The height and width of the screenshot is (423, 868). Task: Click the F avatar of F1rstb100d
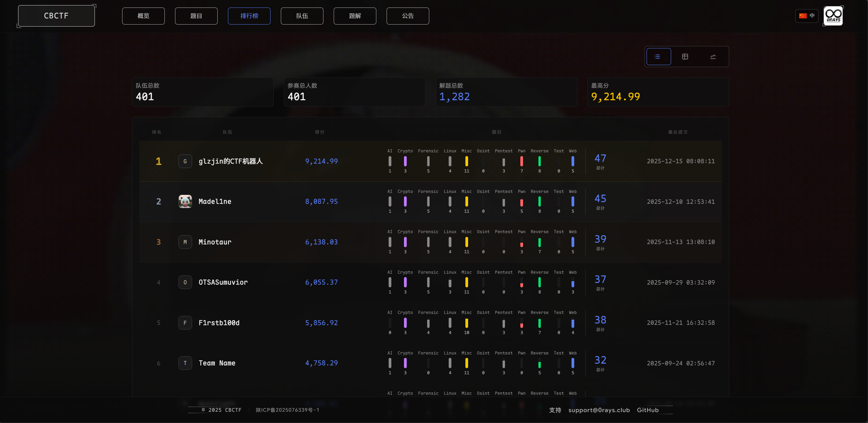tap(185, 323)
